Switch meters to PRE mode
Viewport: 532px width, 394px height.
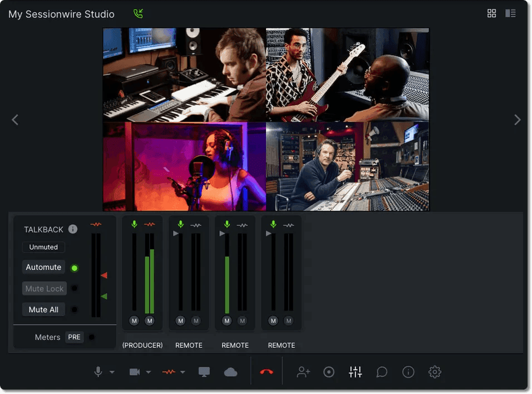pos(74,337)
